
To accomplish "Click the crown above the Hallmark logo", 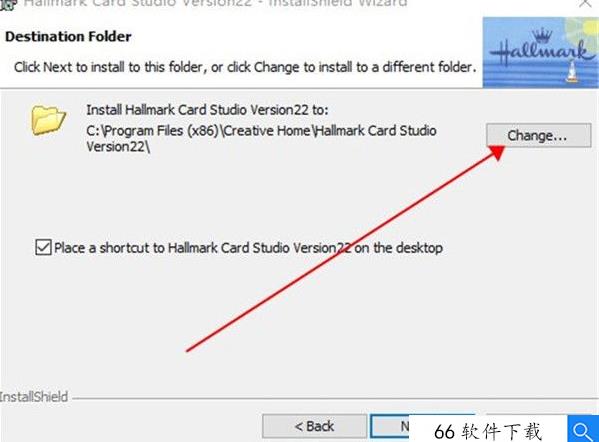I will (x=542, y=36).
